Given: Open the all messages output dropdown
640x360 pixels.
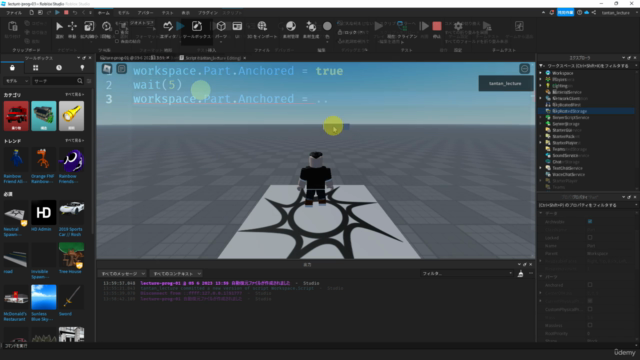Looking at the screenshot, I should [x=122, y=274].
